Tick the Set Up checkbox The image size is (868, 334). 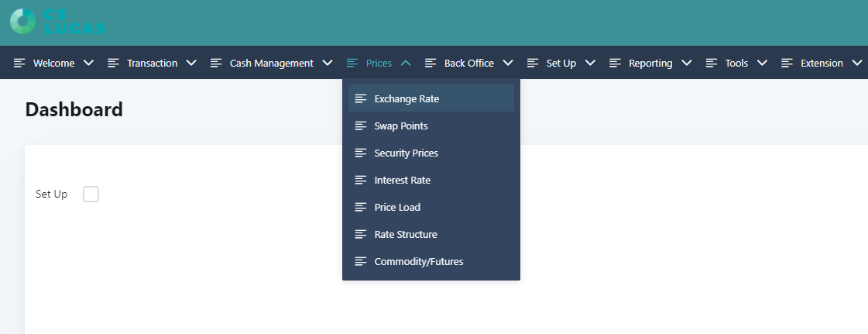click(x=91, y=195)
